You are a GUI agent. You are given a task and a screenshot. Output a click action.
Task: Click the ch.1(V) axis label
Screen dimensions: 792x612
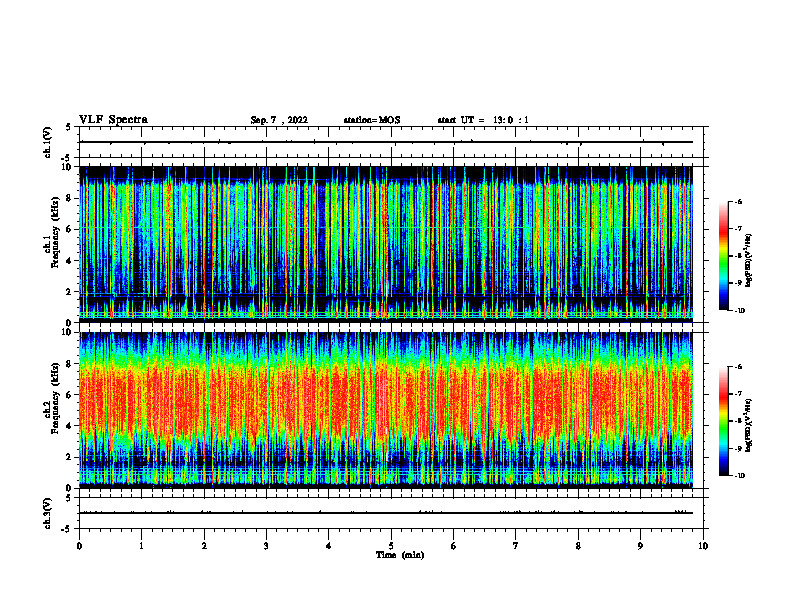click(48, 142)
